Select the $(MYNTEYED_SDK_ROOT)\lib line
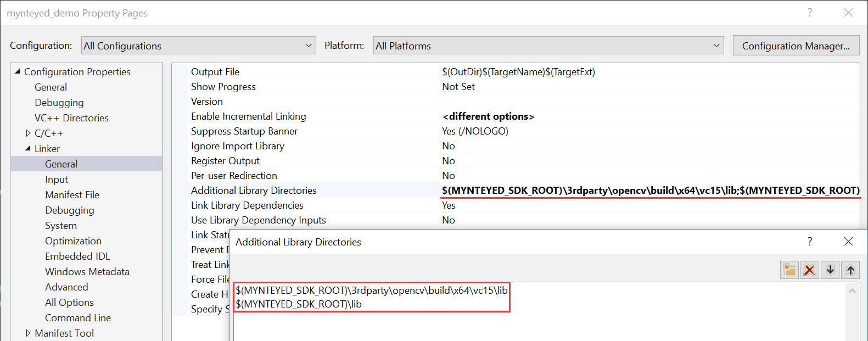Viewport: 868px width, 341px height. (299, 304)
